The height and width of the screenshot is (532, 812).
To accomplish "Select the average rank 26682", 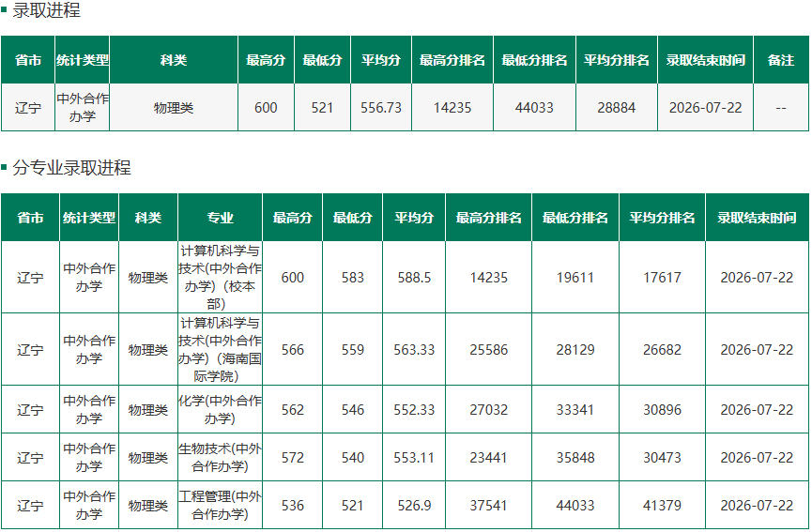I will click(663, 350).
